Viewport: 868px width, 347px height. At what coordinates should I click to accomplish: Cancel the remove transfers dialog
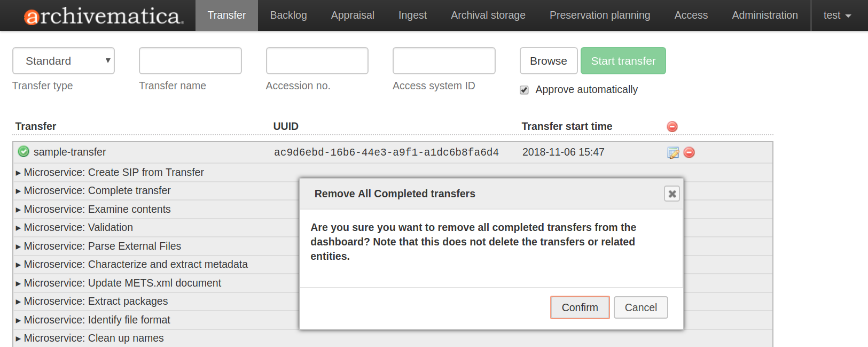[x=640, y=307]
